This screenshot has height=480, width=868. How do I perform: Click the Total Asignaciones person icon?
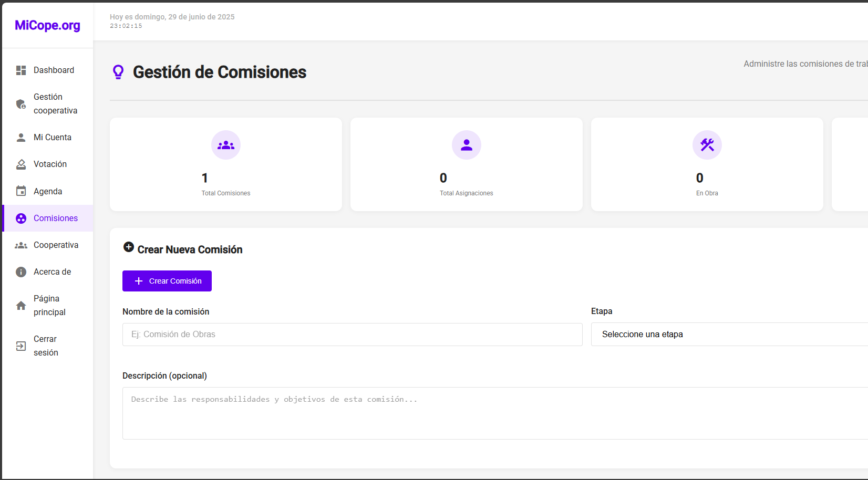coord(466,145)
